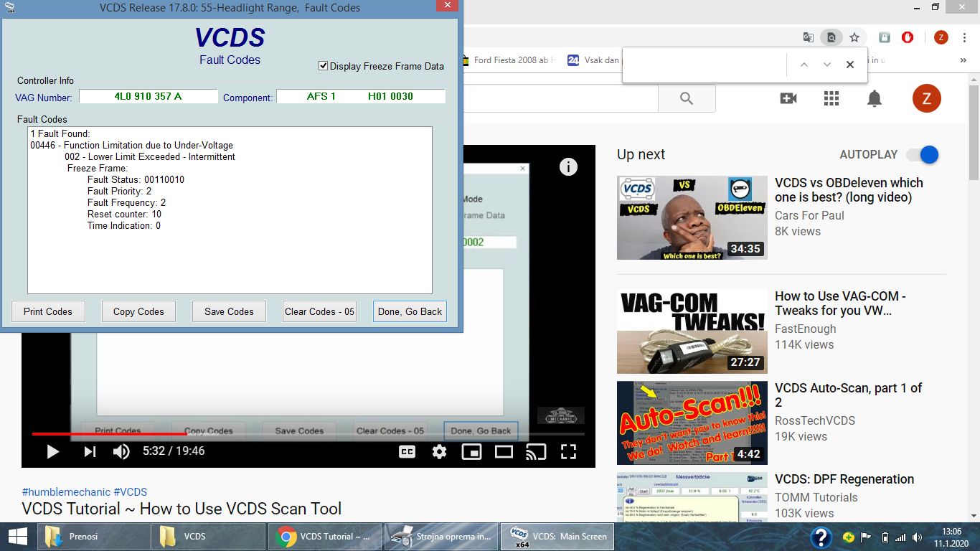Viewport: 980px width, 551px height.
Task: Open the VCDS Auto-Scan part 1 thumbnail
Action: (x=692, y=423)
